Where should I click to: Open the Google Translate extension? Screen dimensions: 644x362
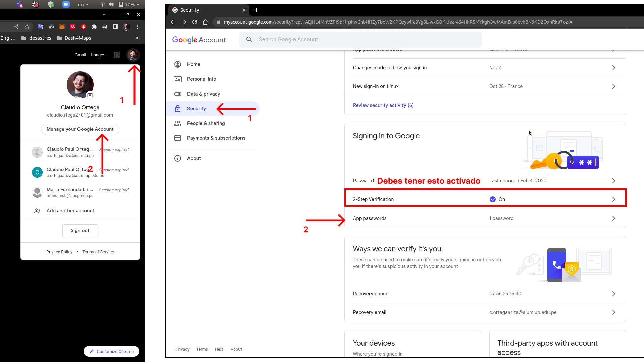coord(41,27)
